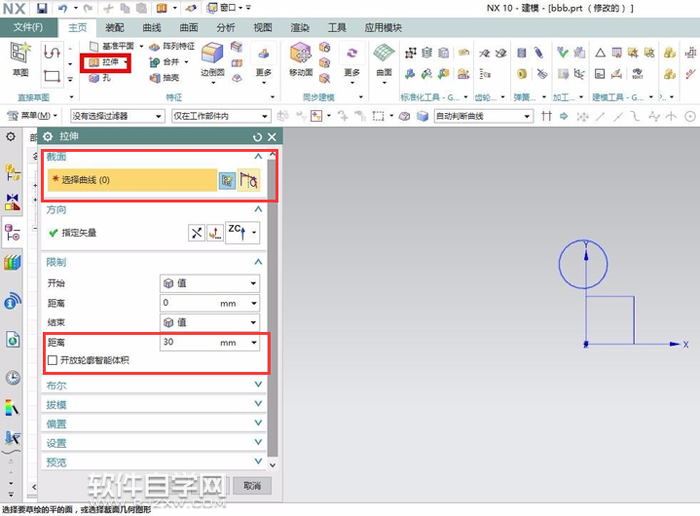Screen dimensions: 700x516
Task: Click the Select Curve (选择曲线) field
Action: [x=132, y=180]
